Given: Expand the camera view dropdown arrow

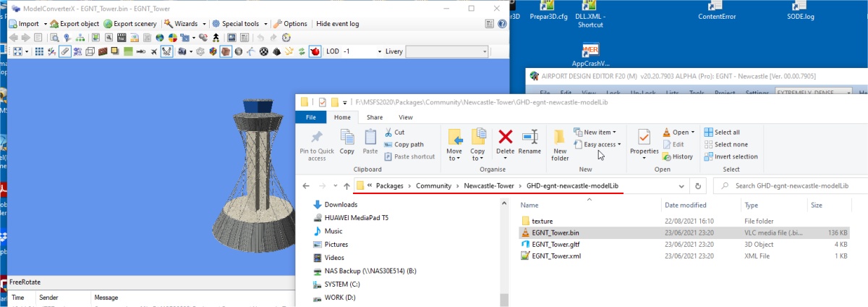Looking at the screenshot, I should [191, 51].
